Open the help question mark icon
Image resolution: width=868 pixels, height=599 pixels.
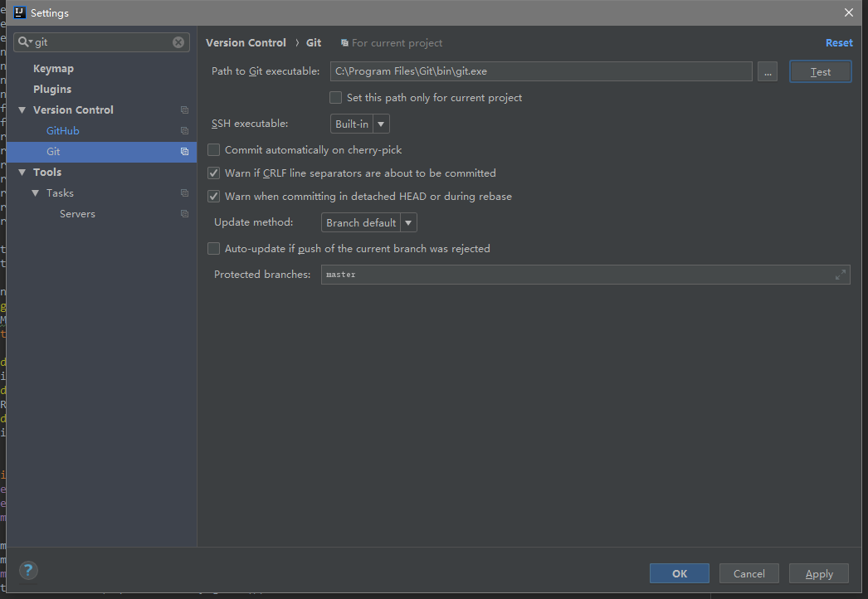(x=28, y=570)
